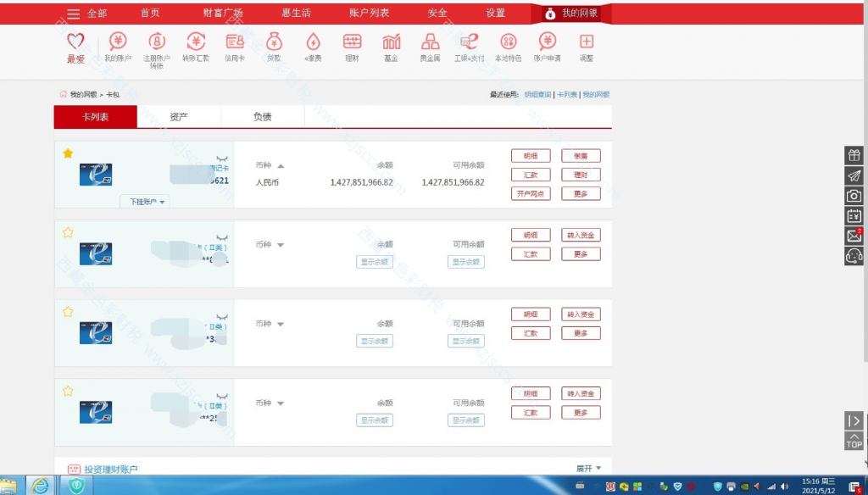The image size is (868, 495).
Task: Unstar the first favorited card
Action: 68,153
